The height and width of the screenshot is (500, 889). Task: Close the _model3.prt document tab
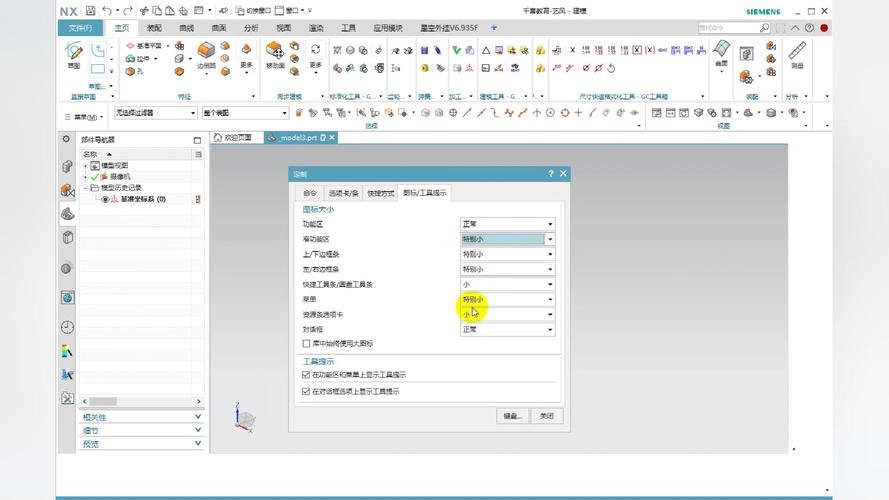pyautogui.click(x=332, y=137)
